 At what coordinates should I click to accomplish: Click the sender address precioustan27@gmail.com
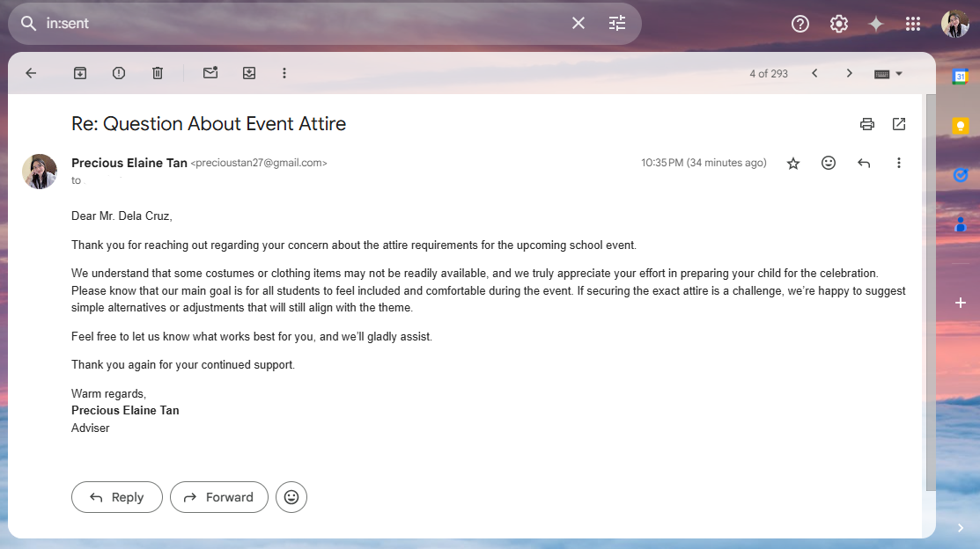point(259,163)
